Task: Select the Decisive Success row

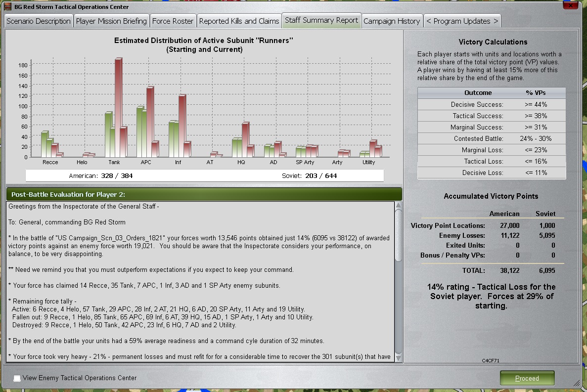Action: point(492,104)
